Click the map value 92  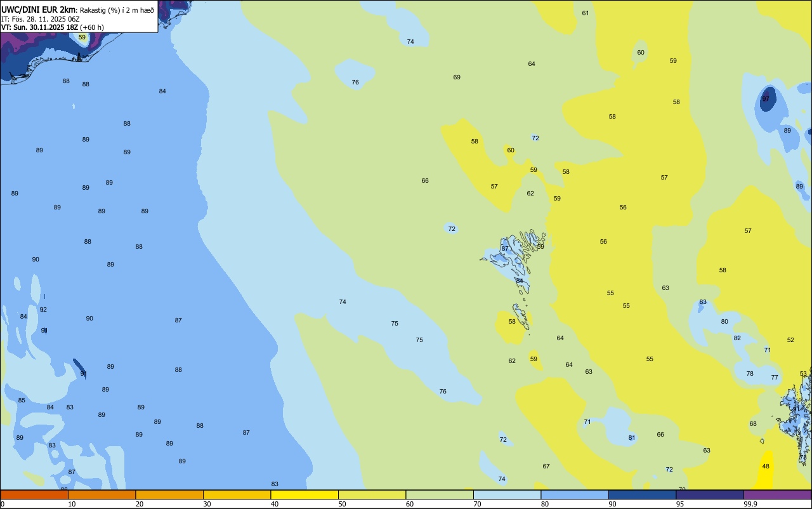point(43,310)
